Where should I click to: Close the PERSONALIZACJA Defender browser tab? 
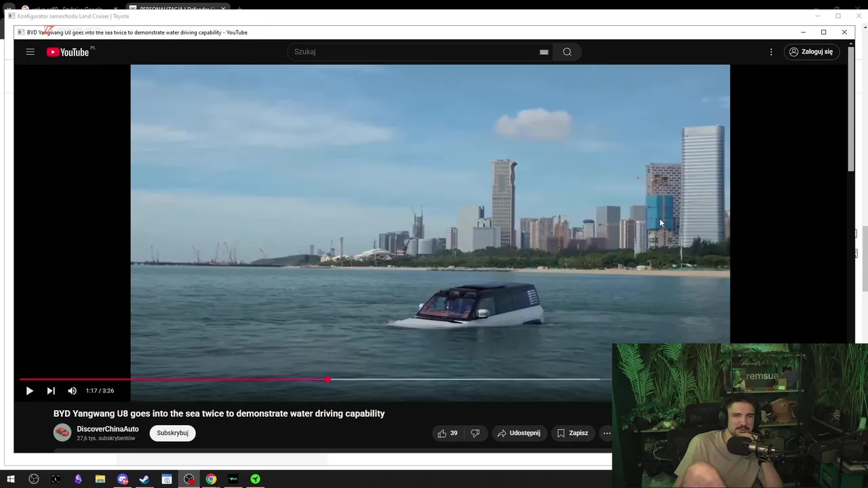coord(222,9)
